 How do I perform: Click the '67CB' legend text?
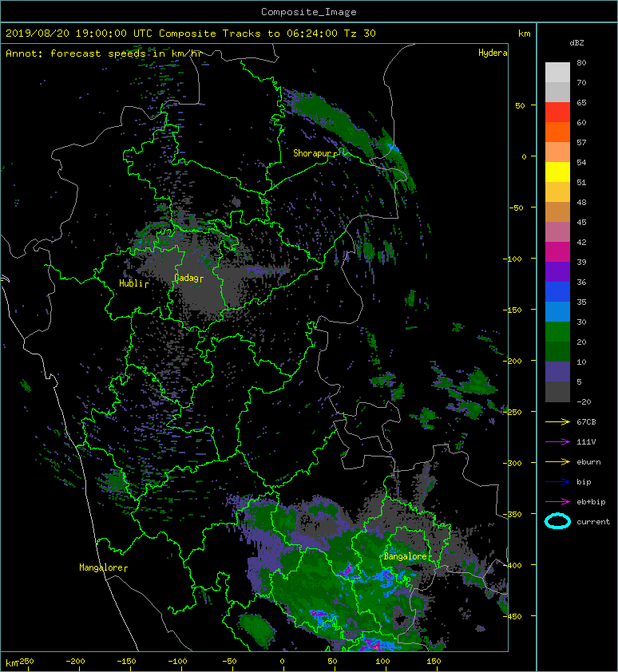(586, 422)
